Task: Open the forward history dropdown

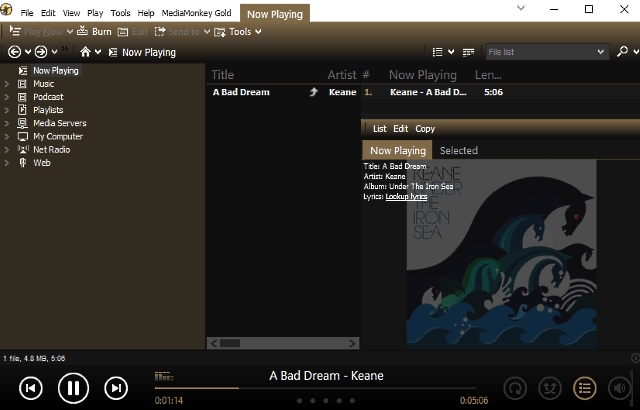Action: tap(54, 52)
